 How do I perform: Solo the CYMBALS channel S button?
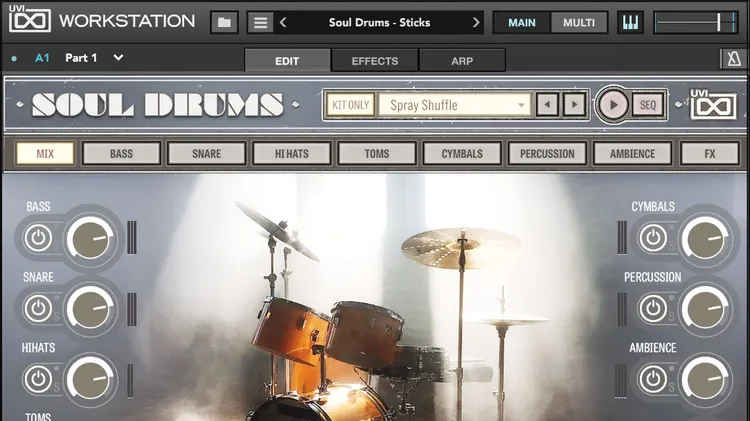pos(672,247)
